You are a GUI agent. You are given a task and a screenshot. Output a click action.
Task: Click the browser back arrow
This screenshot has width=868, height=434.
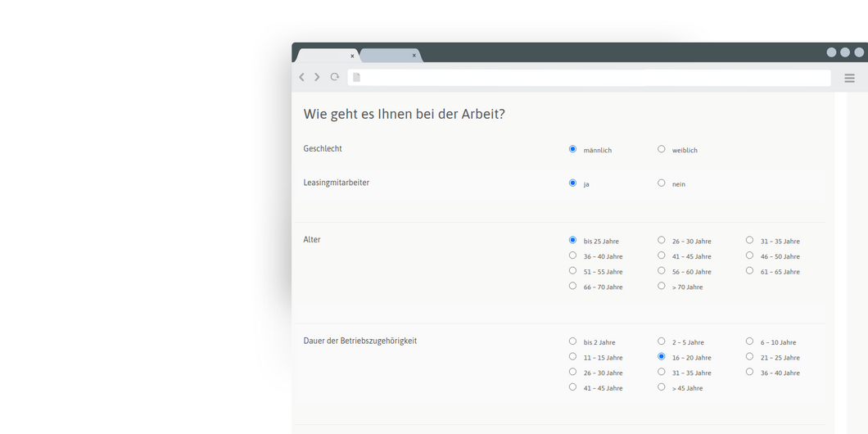click(x=301, y=77)
